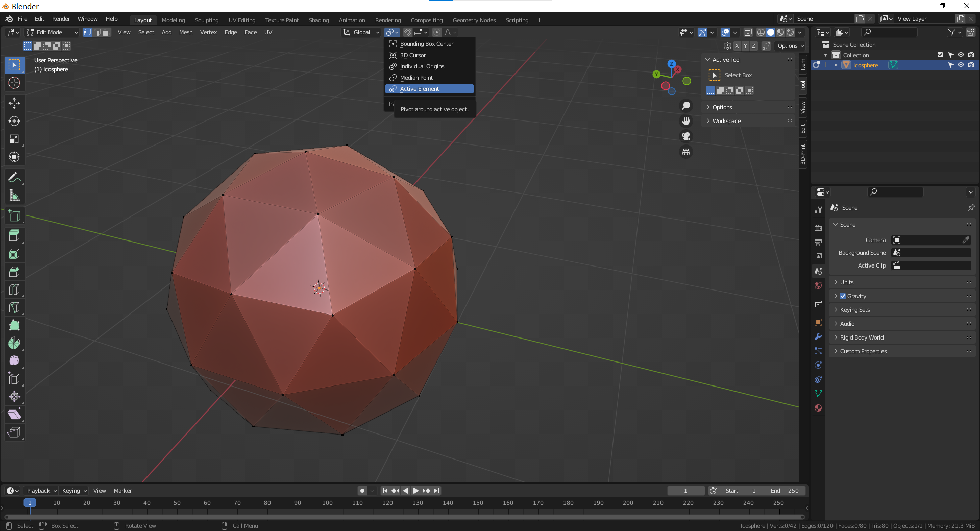Enable vertex select mode

click(87, 32)
